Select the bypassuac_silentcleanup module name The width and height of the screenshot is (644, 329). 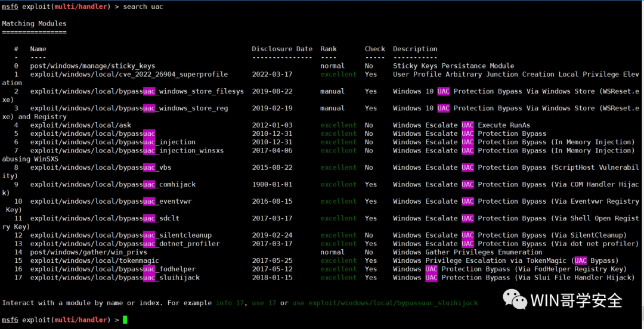pos(120,235)
